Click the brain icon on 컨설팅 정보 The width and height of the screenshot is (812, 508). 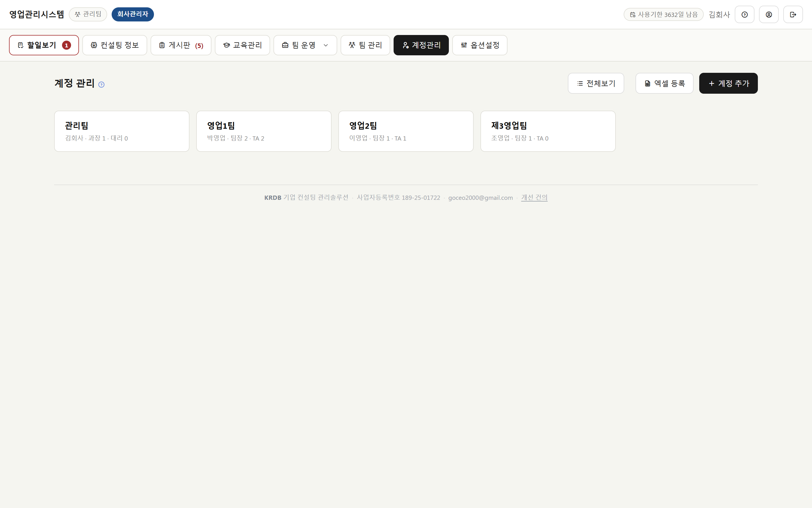pyautogui.click(x=94, y=45)
